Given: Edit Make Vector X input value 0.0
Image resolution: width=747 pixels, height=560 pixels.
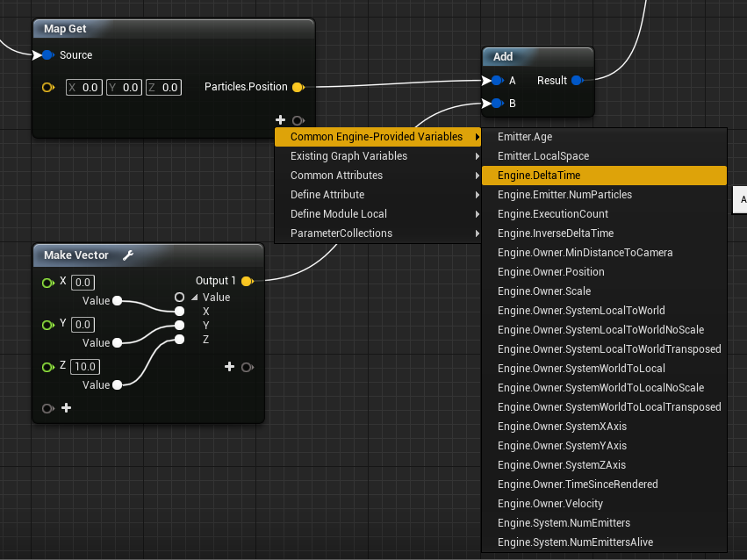Looking at the screenshot, I should coord(83,283).
